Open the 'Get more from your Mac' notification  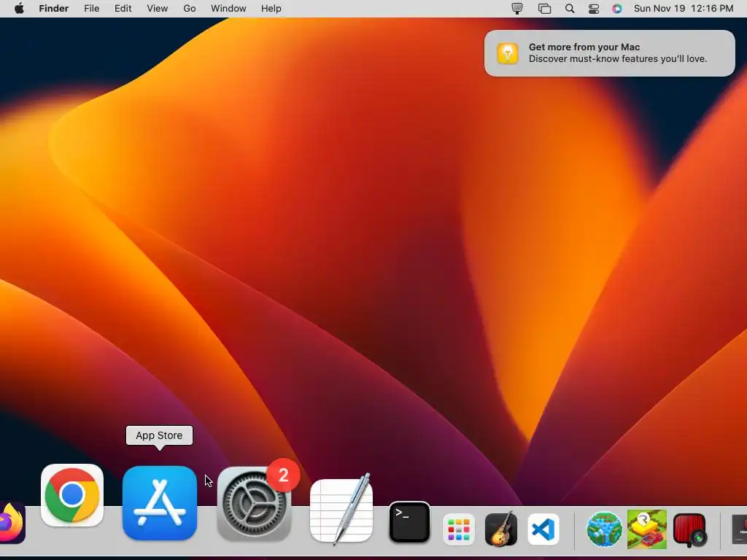[610, 52]
